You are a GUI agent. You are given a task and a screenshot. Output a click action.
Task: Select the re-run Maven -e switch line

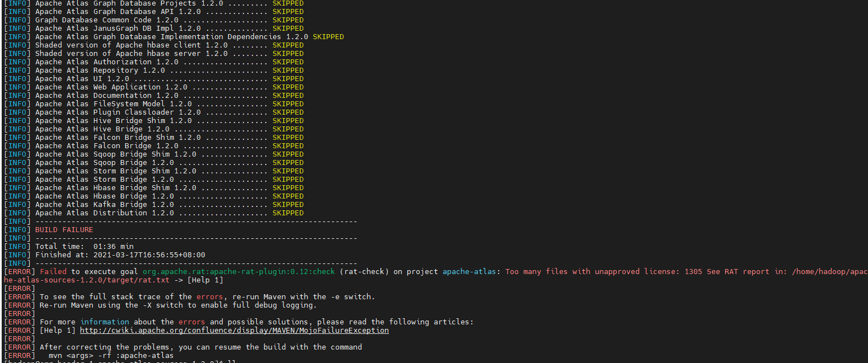click(196, 296)
